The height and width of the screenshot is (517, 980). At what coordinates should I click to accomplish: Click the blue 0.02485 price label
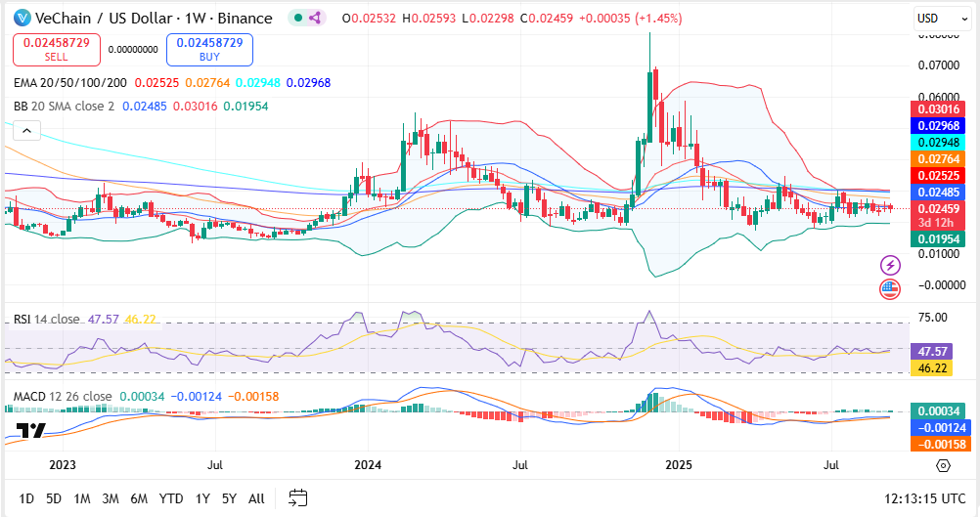coord(938,193)
